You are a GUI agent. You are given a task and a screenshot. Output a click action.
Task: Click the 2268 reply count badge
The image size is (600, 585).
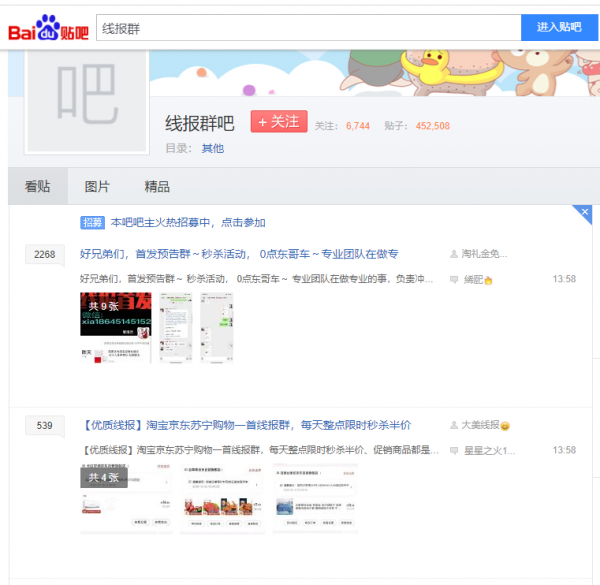[x=44, y=255]
